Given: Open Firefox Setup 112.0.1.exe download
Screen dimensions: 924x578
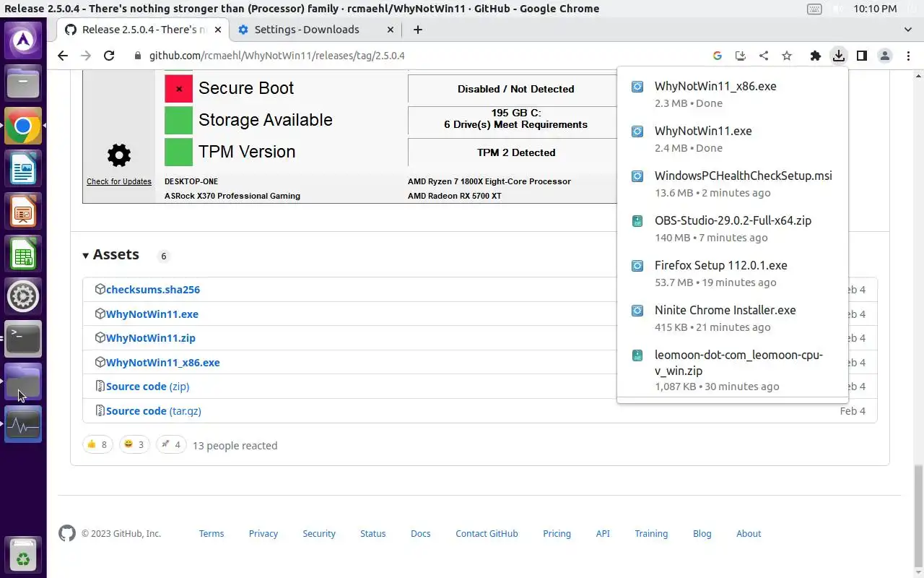Looking at the screenshot, I should [x=733, y=273].
